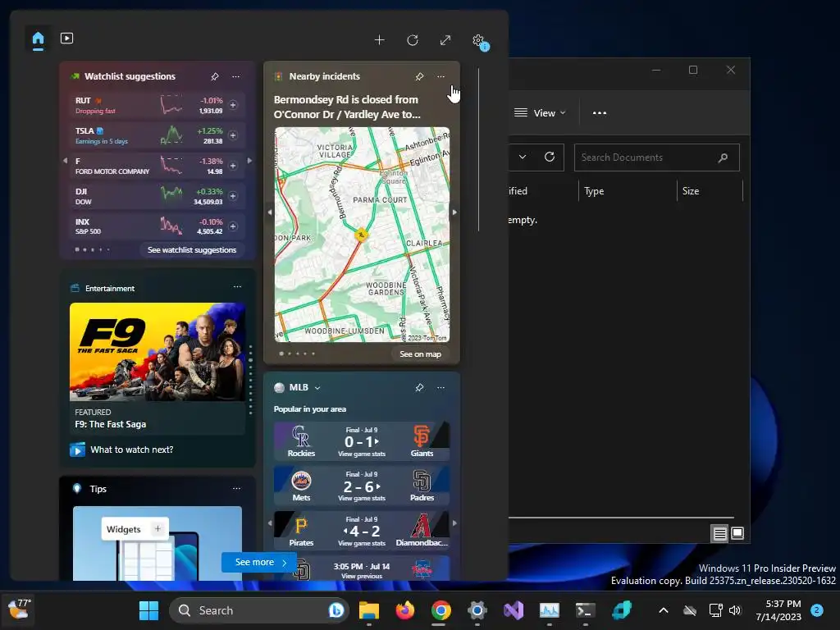
Task: Open widgets settings gear
Action: 478,40
